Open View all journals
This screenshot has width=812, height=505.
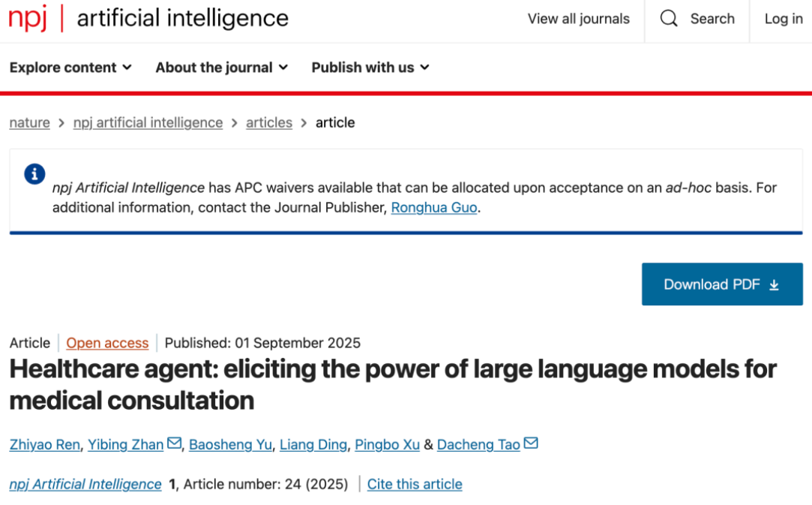[x=578, y=19]
